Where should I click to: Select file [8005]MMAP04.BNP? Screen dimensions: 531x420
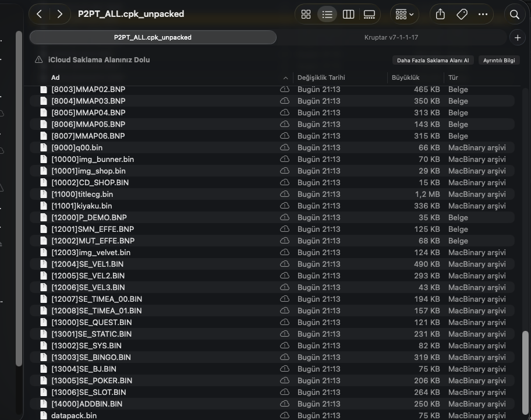pyautogui.click(x=272, y=112)
